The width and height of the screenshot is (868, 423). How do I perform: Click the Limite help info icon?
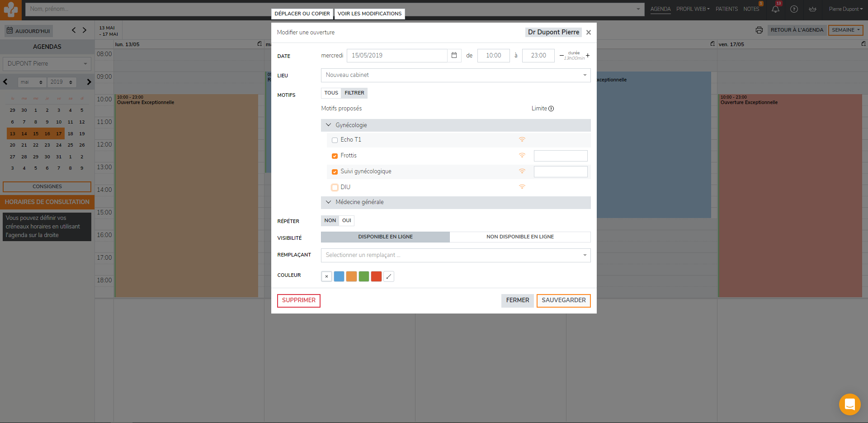551,109
